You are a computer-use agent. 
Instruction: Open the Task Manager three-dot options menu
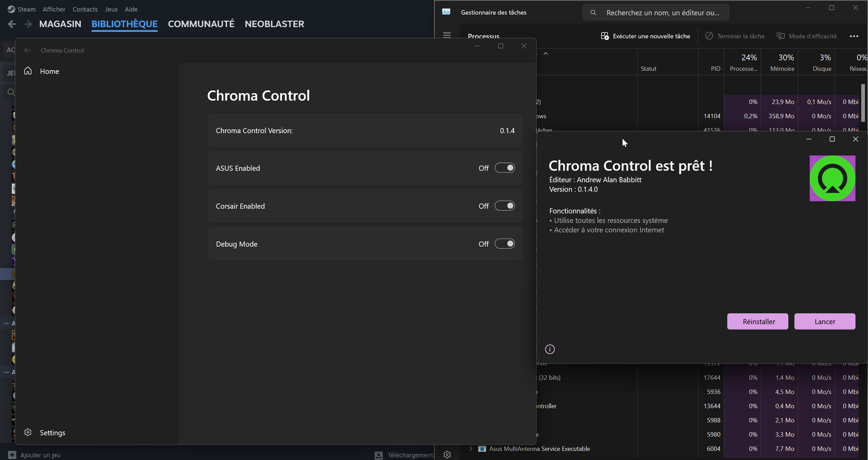click(854, 36)
